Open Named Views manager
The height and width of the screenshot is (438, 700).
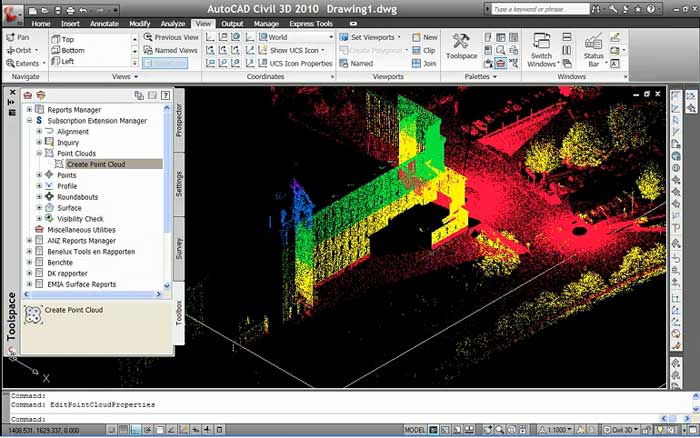171,50
